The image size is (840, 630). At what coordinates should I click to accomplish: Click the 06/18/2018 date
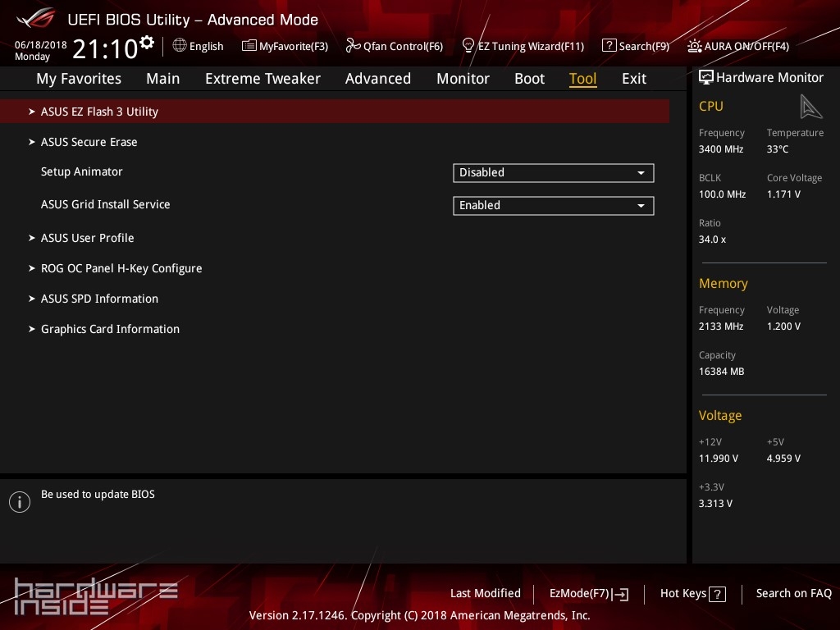(x=41, y=45)
